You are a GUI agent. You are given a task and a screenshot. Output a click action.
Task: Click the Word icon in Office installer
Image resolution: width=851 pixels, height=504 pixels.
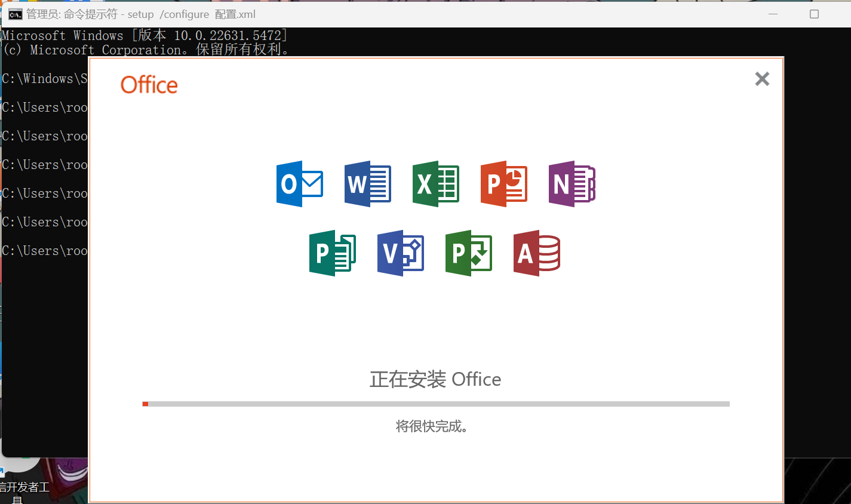pyautogui.click(x=368, y=184)
